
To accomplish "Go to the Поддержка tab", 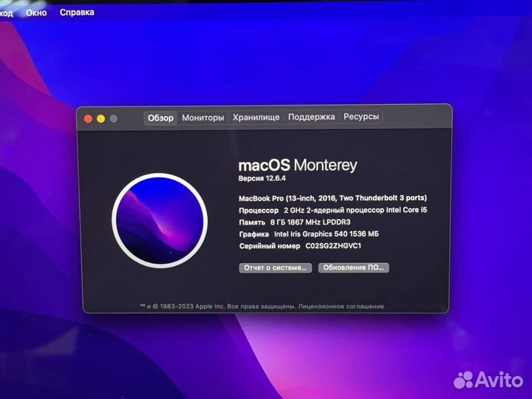I will (312, 117).
